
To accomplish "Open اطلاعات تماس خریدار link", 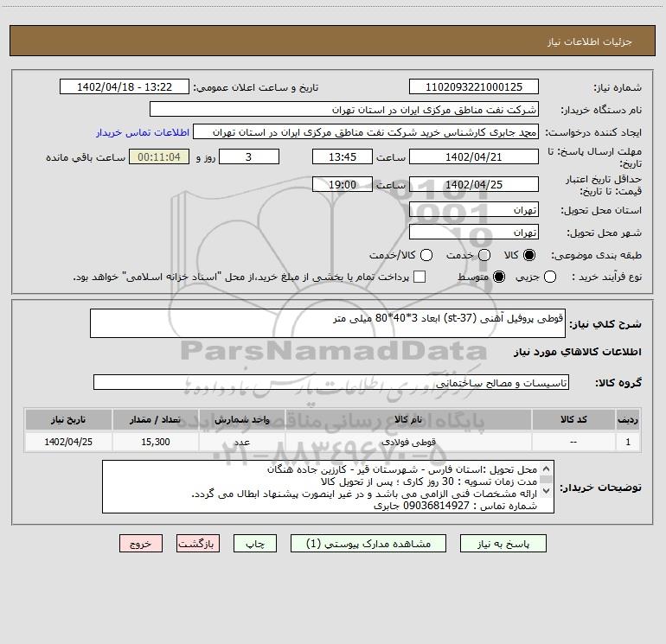I will (x=143, y=132).
